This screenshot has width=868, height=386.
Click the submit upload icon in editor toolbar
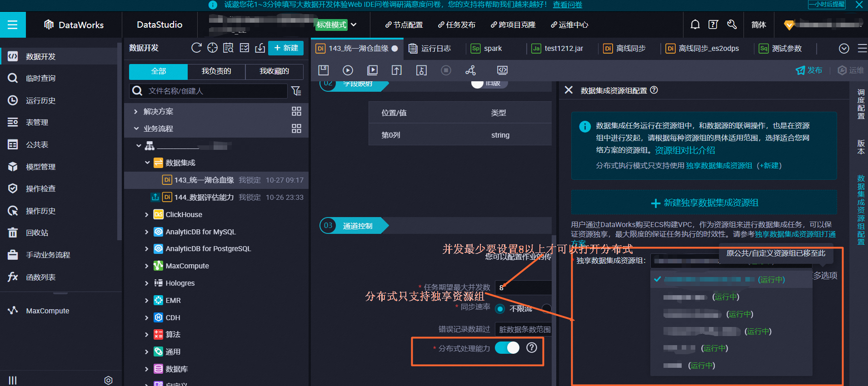(x=397, y=70)
